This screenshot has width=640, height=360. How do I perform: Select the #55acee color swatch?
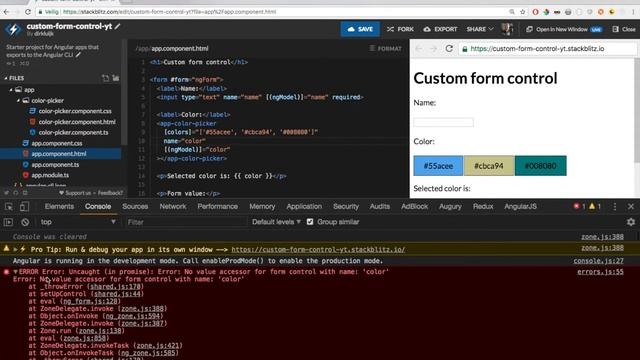438,166
